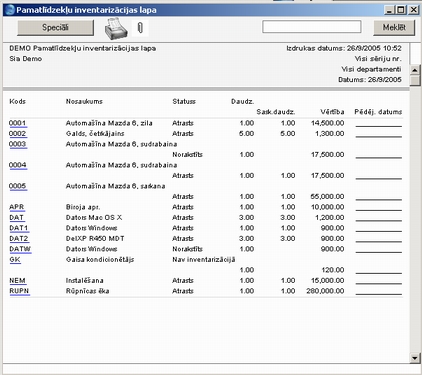Select value 120.00 in GK row
Screen dimensions: 422x375
point(333,270)
